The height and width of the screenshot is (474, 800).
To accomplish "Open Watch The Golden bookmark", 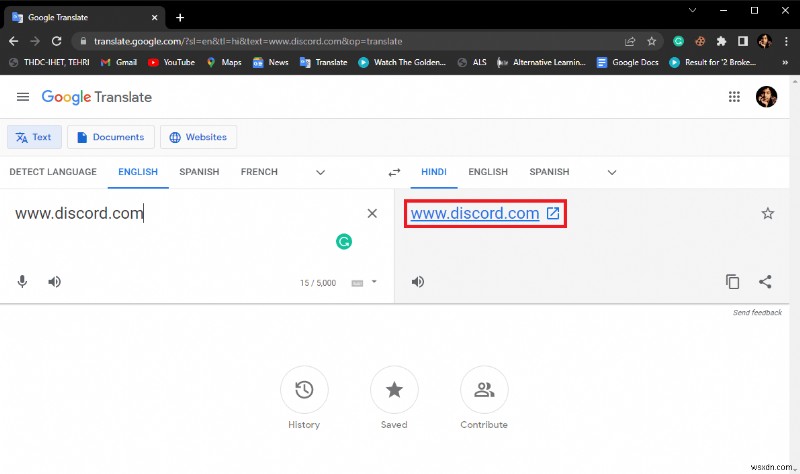I will pyautogui.click(x=402, y=62).
